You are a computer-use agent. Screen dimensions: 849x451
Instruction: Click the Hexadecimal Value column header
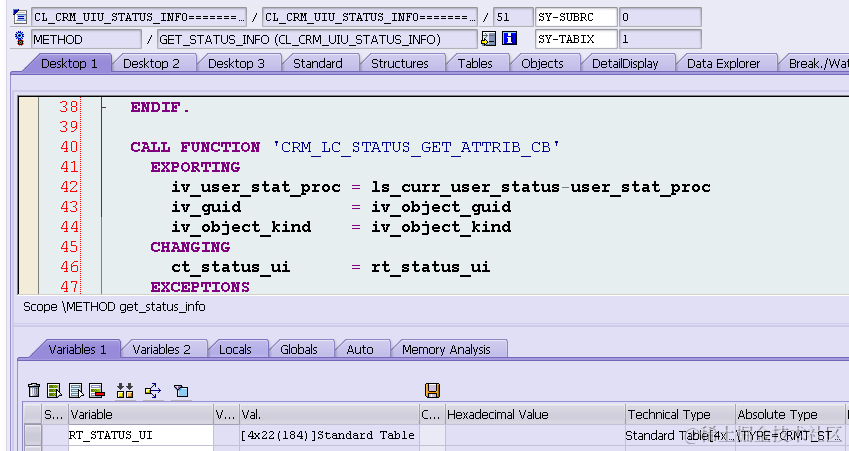click(534, 415)
